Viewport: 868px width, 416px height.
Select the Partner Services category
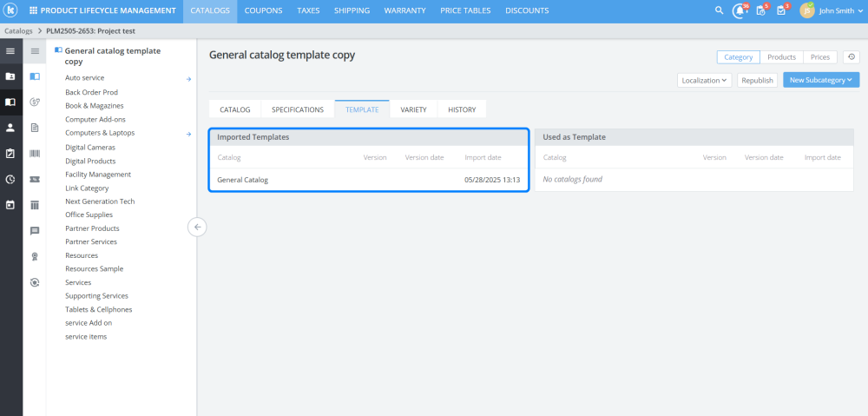coord(91,242)
